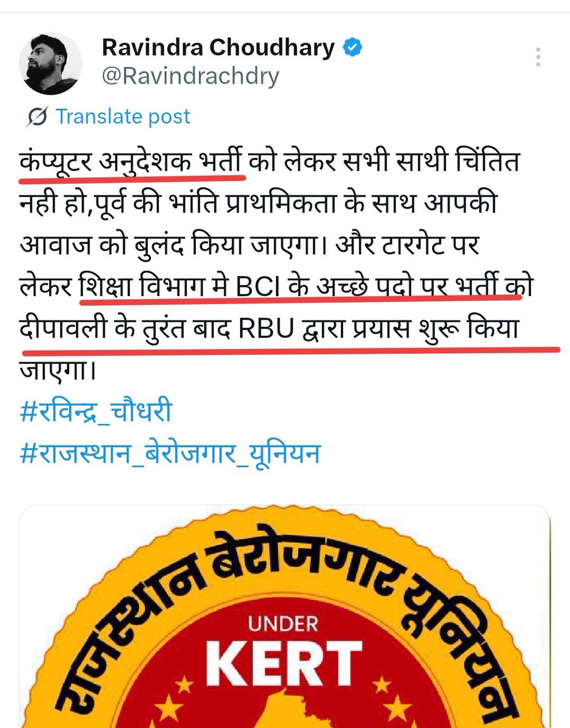The height and width of the screenshot is (728, 570).
Task: Click the Translate post link
Action: click(123, 116)
